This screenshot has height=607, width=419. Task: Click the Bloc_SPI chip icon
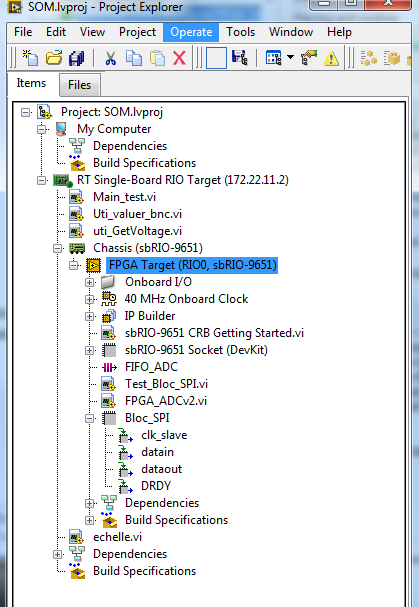click(x=109, y=418)
